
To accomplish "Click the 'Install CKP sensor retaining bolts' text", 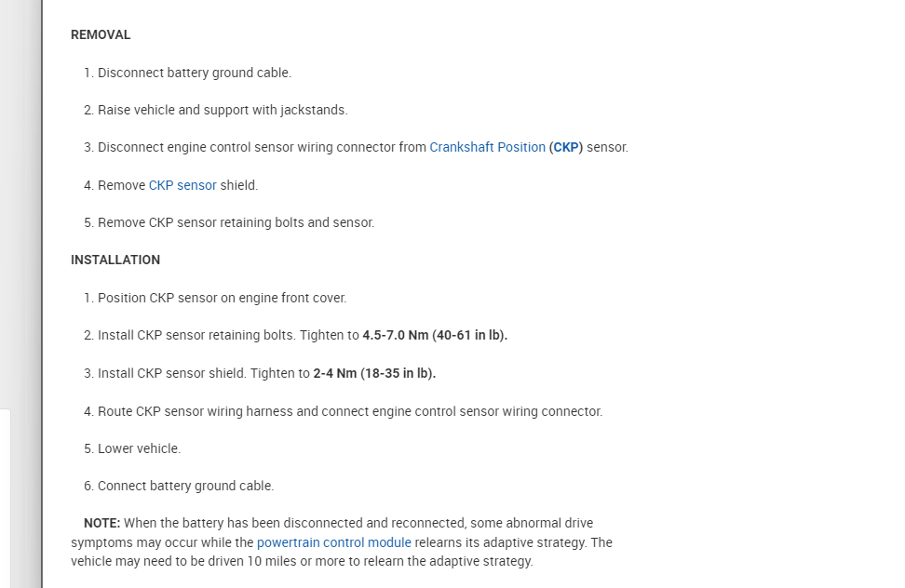I will tap(197, 335).
